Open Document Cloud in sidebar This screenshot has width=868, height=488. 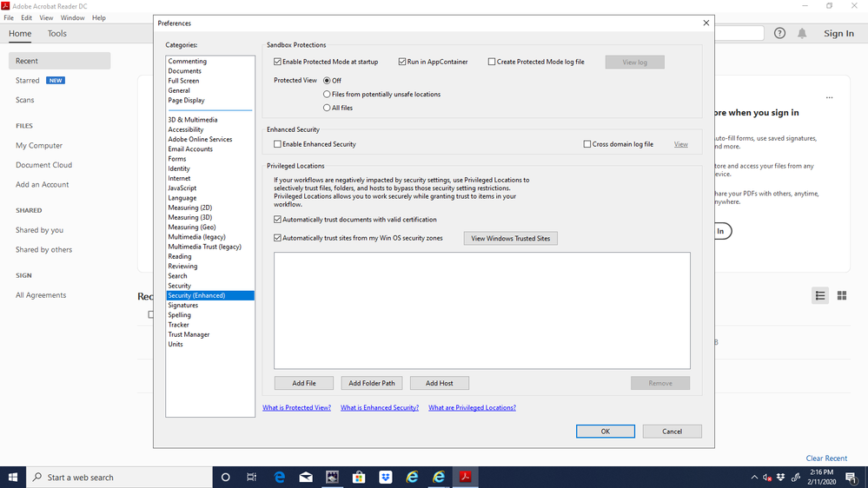click(x=43, y=165)
